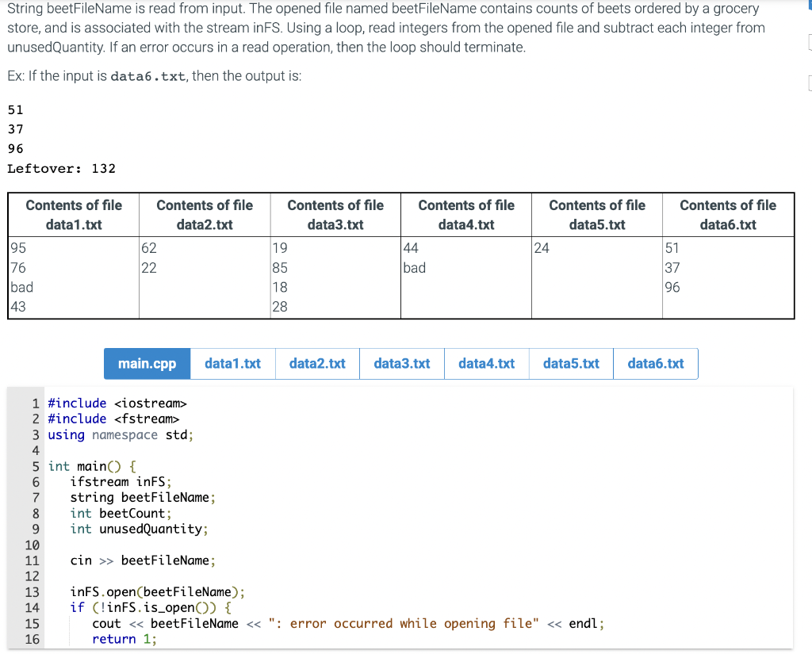Click the Contents of file data1.txt header

[x=73, y=214]
